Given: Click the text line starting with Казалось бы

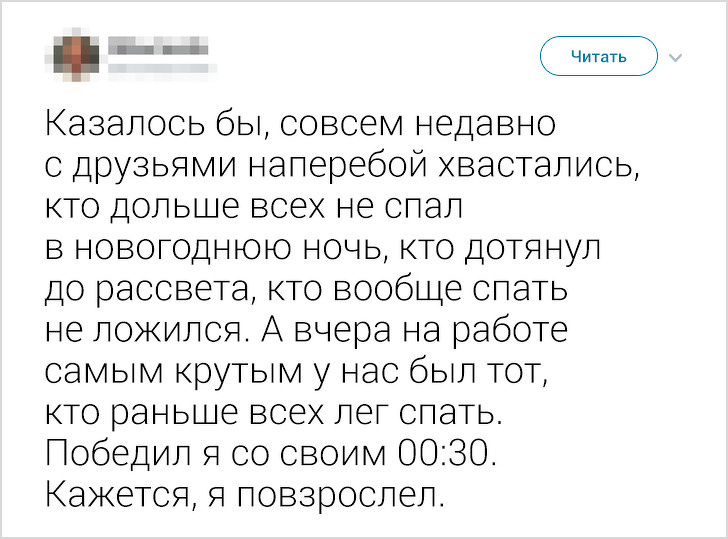Looking at the screenshot, I should 298,126.
